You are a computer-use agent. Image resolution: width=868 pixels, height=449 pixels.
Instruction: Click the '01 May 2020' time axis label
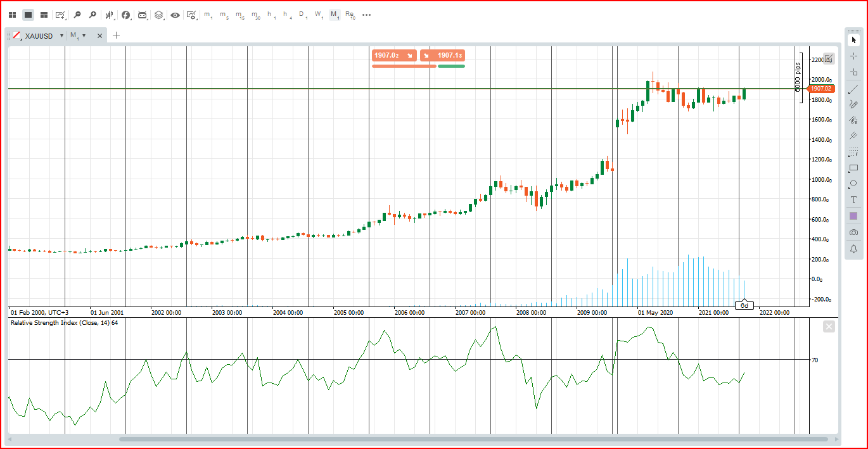click(656, 312)
